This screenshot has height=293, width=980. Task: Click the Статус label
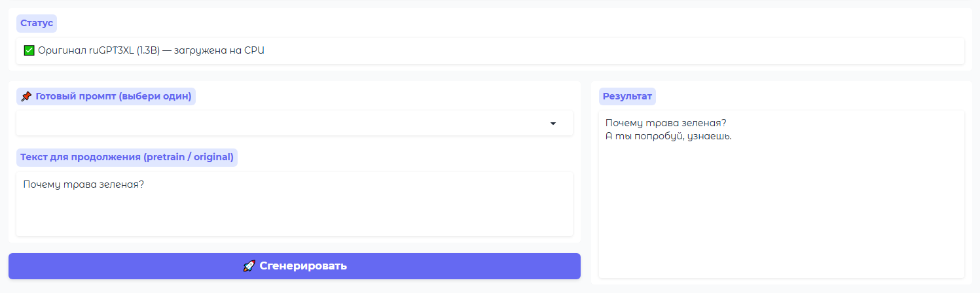(x=37, y=23)
